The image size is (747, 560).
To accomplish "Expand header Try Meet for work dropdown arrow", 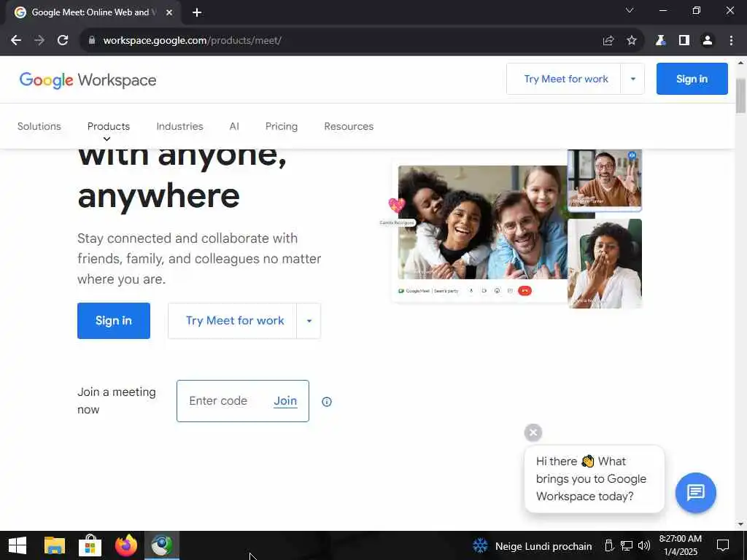I will coord(632,79).
